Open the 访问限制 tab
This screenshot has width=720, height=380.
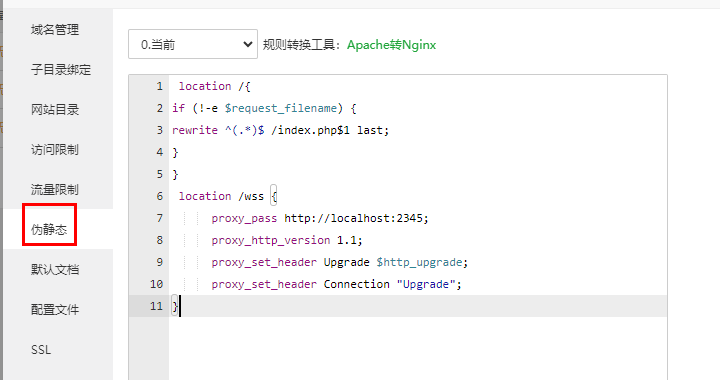coord(55,150)
